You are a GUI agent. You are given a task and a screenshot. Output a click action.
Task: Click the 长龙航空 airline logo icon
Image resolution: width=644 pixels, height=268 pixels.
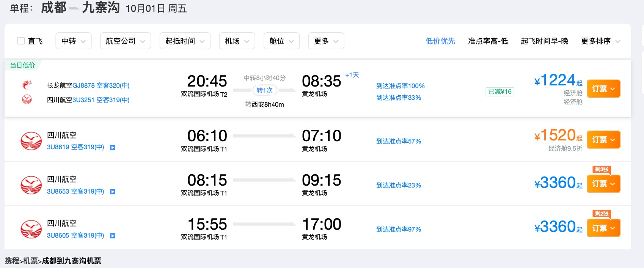click(x=27, y=85)
